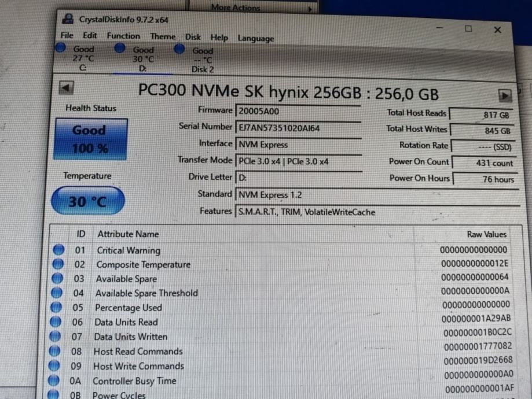
Task: Open the Disk menu
Action: (193, 37)
